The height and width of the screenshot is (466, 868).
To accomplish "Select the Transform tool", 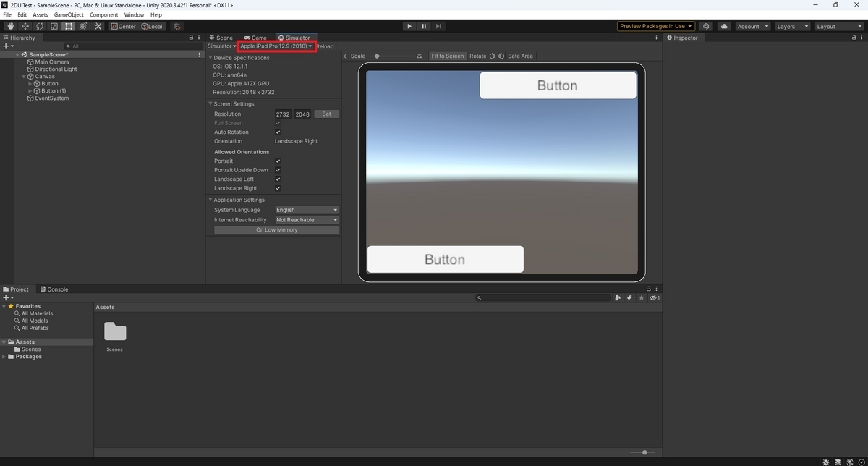I will click(x=82, y=26).
